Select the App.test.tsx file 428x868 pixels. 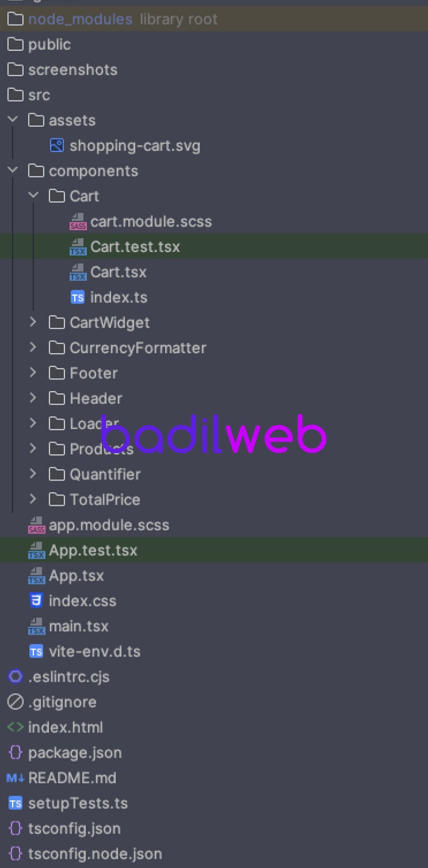tap(214, 550)
